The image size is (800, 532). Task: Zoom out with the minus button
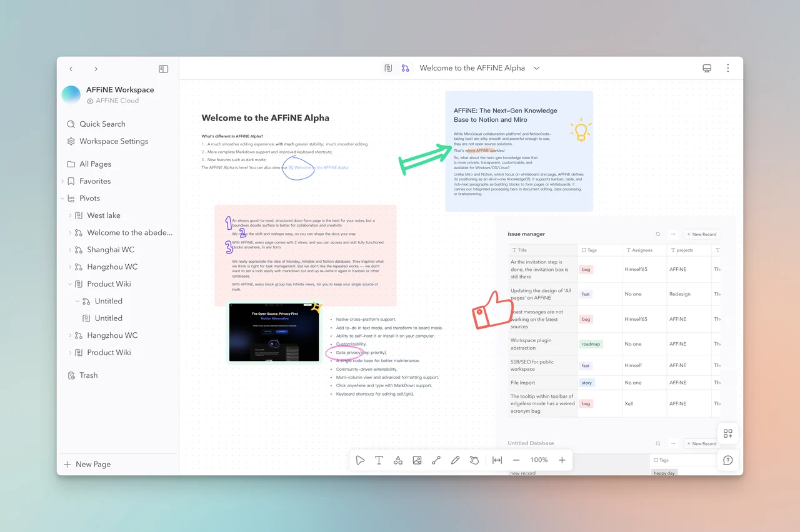coord(516,460)
